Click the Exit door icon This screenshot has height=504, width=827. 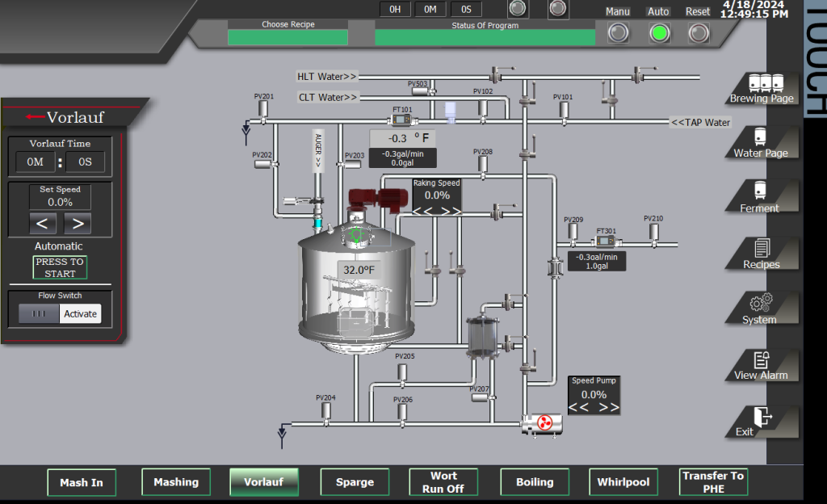[x=761, y=417]
